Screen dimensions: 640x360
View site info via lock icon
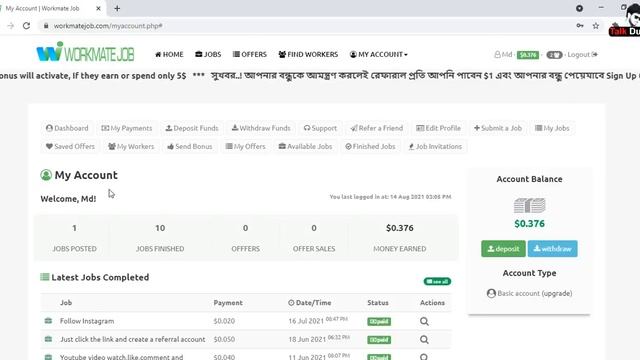(x=46, y=26)
